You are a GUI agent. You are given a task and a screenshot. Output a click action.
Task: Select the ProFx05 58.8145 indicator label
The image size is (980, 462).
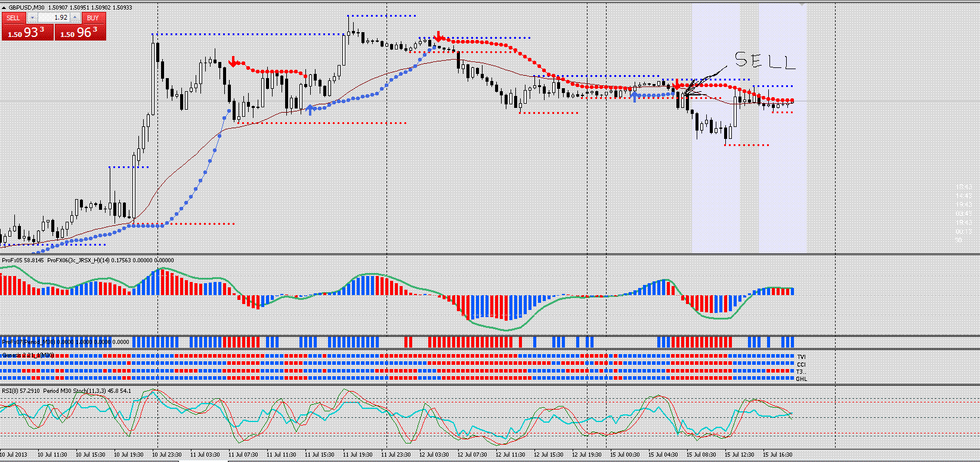point(23,260)
